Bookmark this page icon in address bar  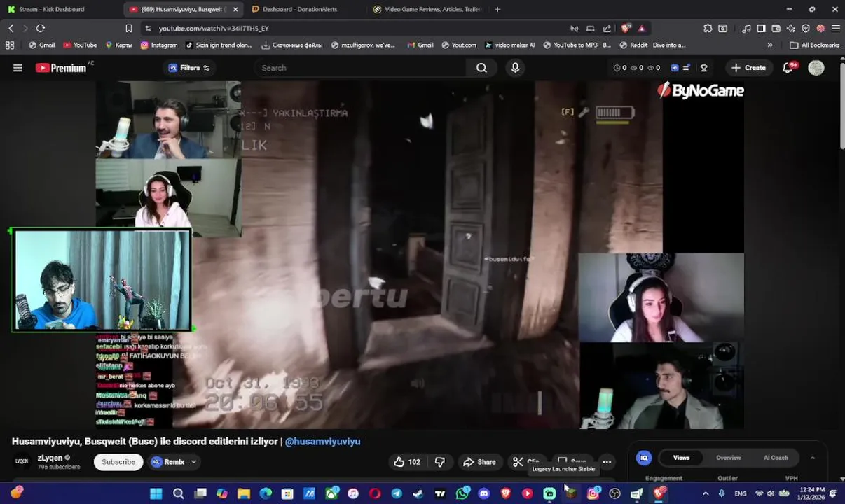pos(128,28)
